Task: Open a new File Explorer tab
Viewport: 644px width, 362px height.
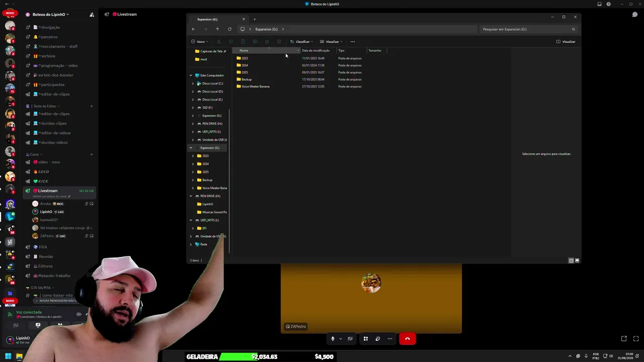Action: [x=255, y=19]
